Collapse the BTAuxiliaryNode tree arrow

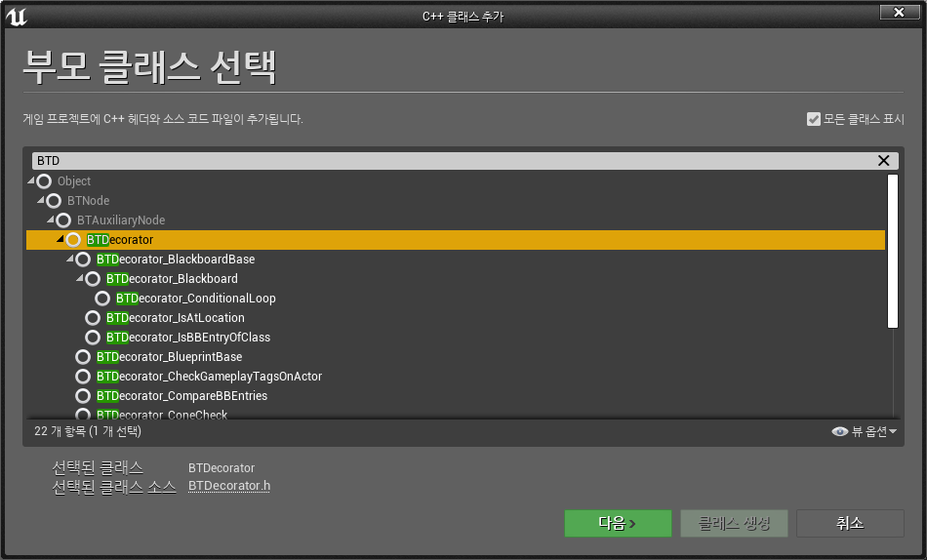[50, 220]
